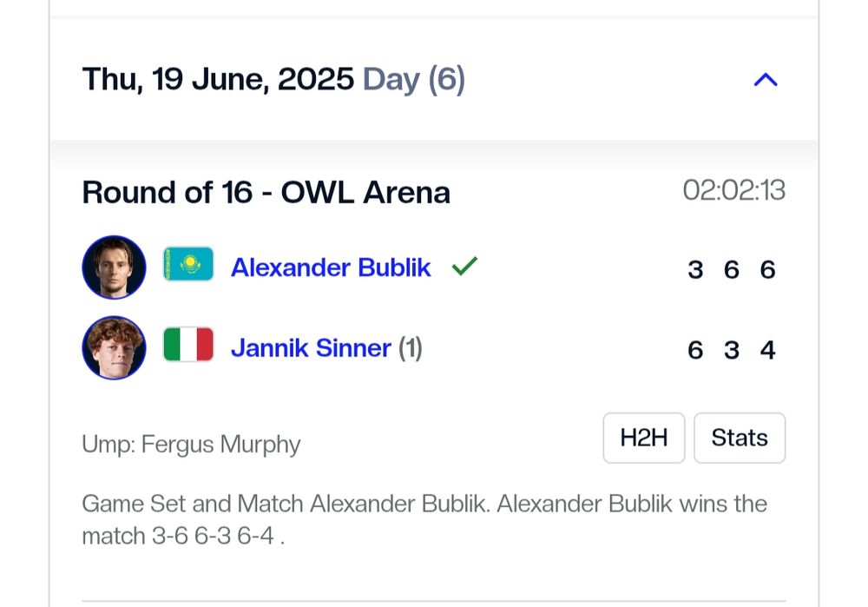This screenshot has width=868, height=607.
Task: Click the Kazakhstan flag icon
Action: pos(188,264)
